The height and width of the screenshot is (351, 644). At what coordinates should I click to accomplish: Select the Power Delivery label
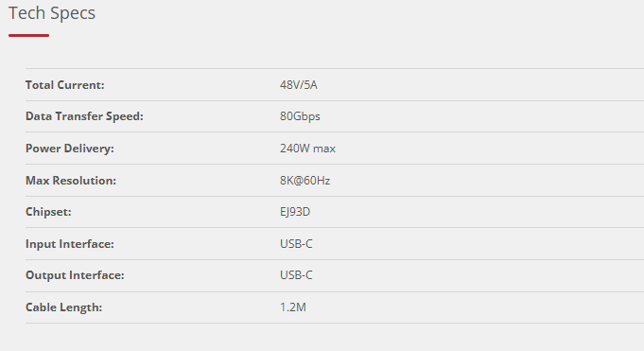point(70,148)
